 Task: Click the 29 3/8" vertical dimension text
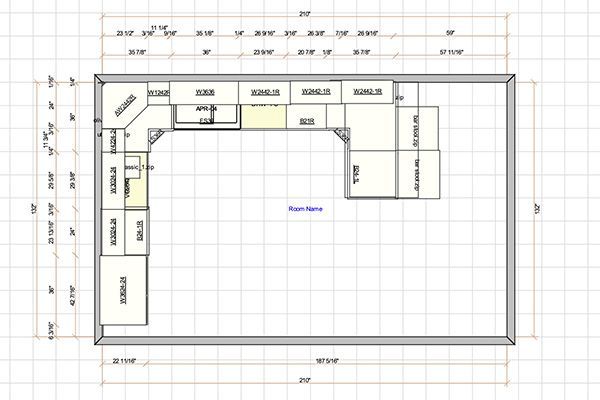73,180
